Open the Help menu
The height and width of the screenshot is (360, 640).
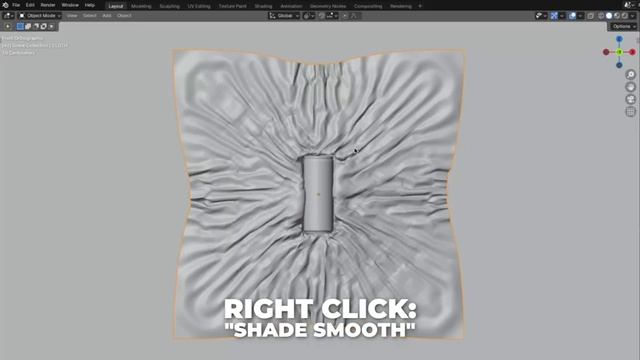90,5
